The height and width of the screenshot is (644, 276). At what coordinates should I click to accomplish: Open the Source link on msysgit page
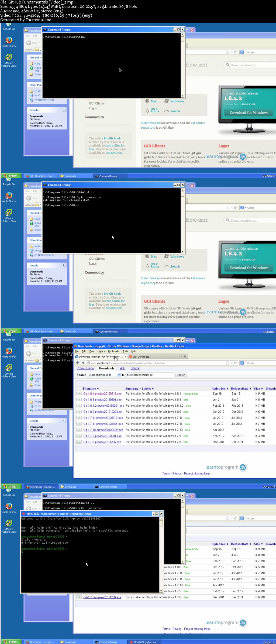pyautogui.click(x=135, y=368)
